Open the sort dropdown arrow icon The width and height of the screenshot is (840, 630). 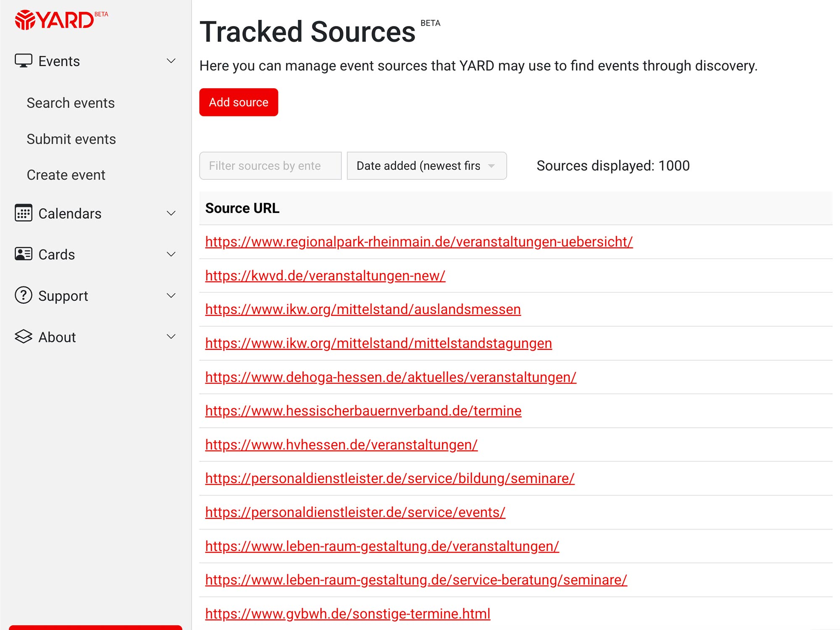coord(492,165)
